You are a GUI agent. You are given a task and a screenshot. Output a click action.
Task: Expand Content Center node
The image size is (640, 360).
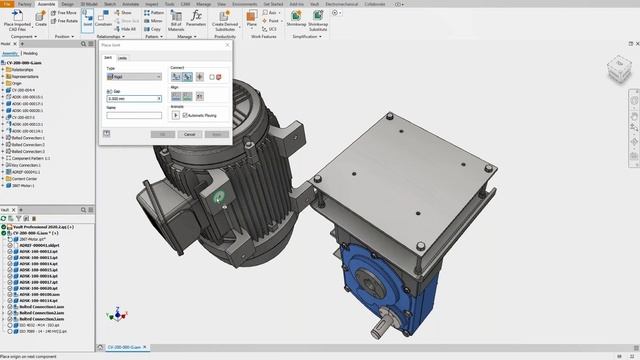point(3,179)
